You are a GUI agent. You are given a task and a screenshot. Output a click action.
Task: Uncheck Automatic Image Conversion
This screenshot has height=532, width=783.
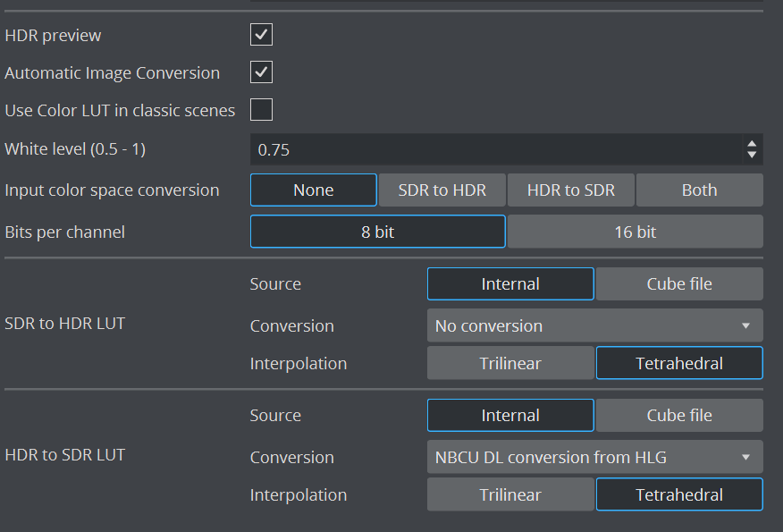coord(261,72)
